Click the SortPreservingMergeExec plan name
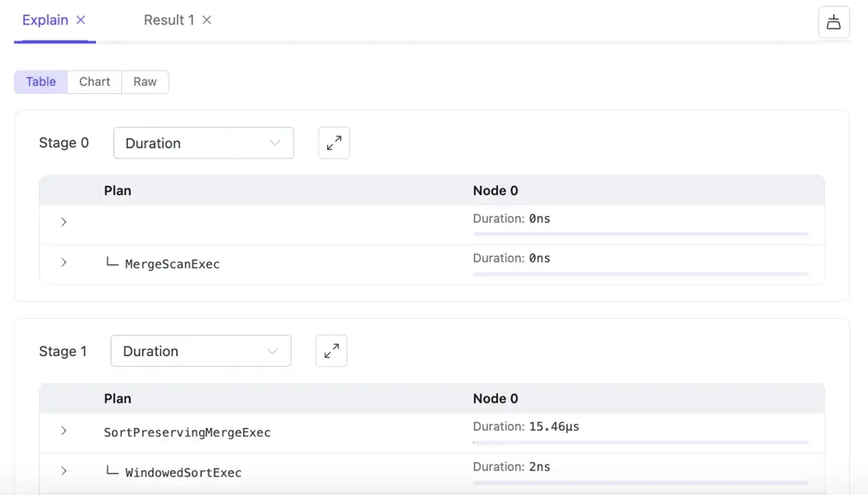Viewport: 868px width, 495px height. [187, 432]
